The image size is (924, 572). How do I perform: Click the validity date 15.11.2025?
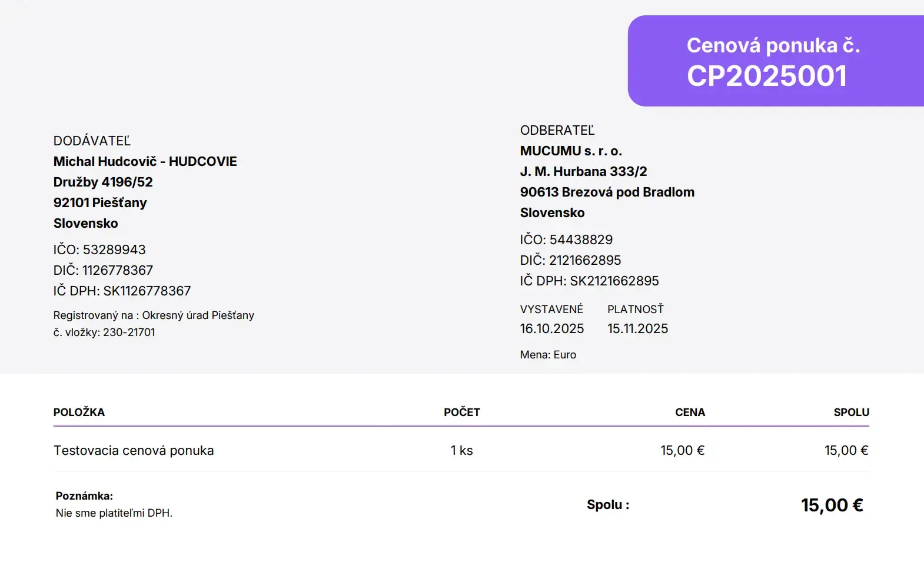[637, 328]
